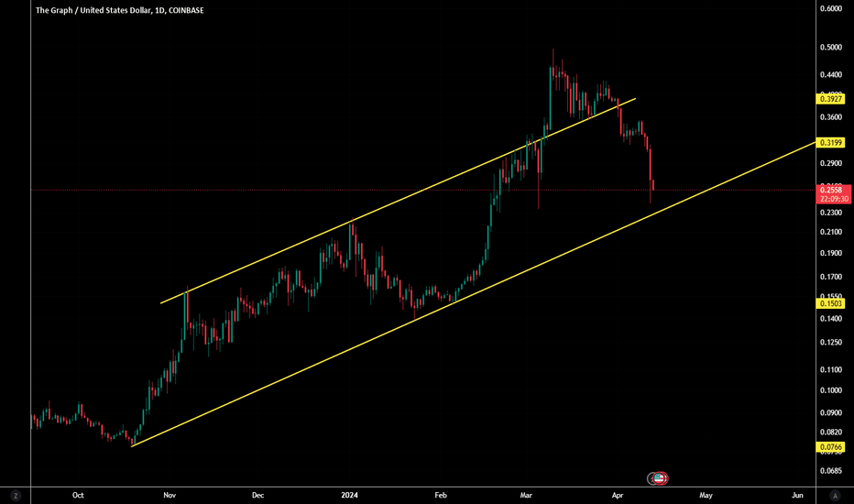Screen dimensions: 854x504
Task: Click the 0.0820 price axis label
Action: pyautogui.click(x=830, y=433)
